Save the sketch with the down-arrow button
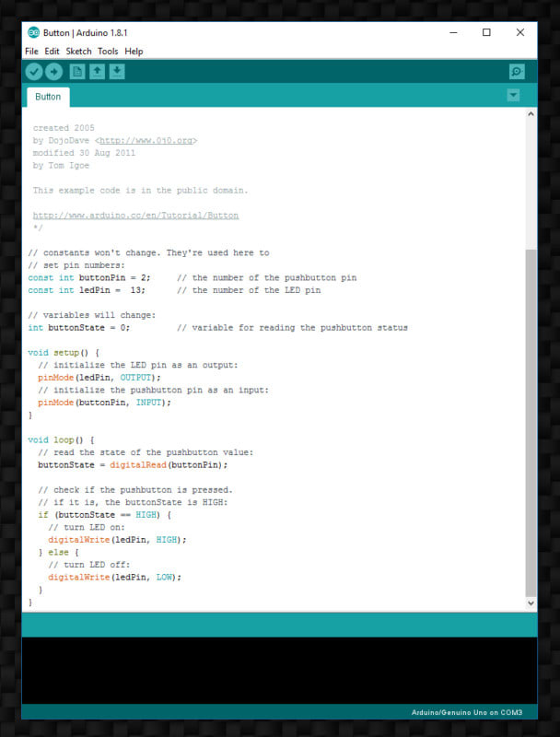560x737 pixels. point(117,72)
